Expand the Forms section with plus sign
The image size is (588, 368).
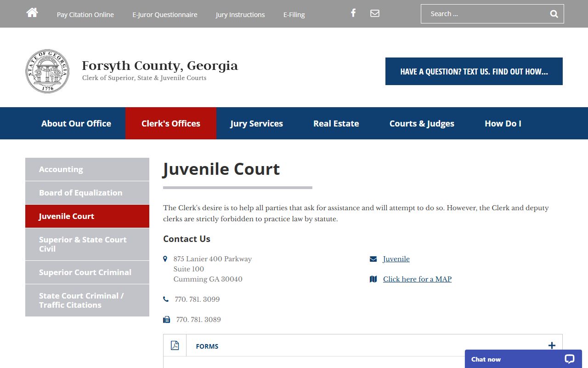(552, 345)
